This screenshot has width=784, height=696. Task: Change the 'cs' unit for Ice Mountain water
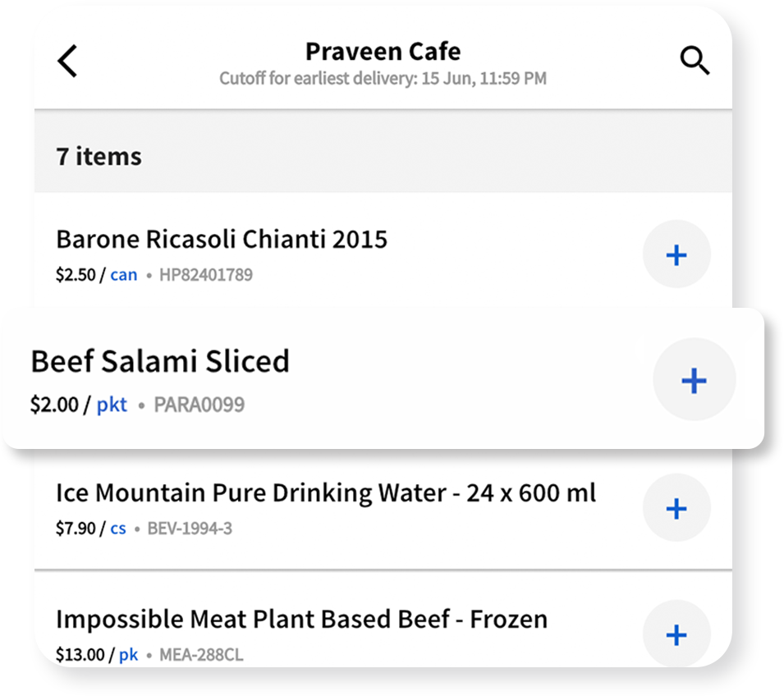pos(118,529)
